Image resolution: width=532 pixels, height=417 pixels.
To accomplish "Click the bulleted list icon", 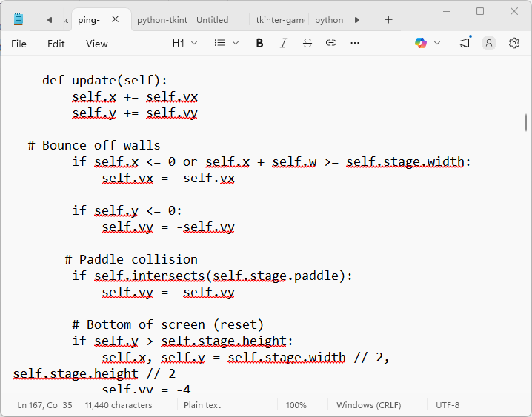I will click(220, 43).
